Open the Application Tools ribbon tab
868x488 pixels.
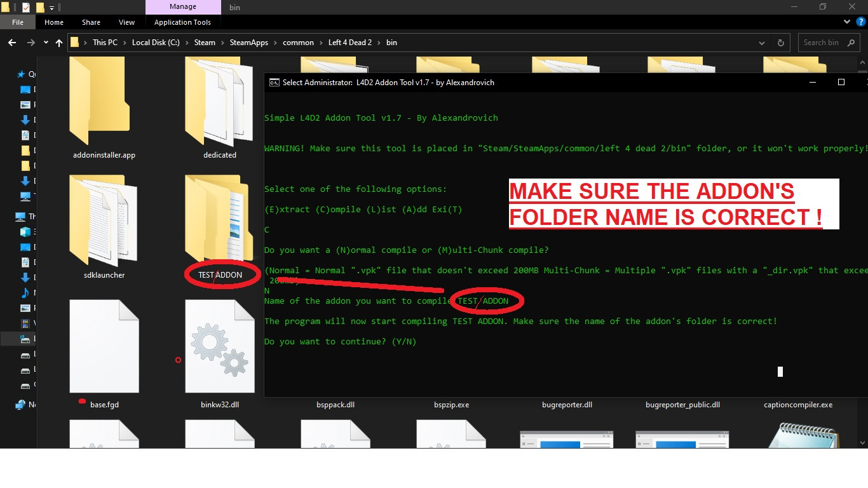pos(183,22)
